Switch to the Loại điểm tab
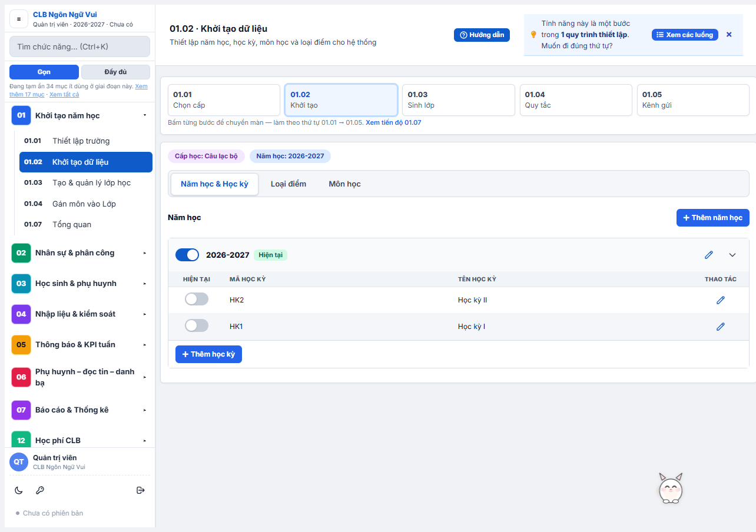The width and height of the screenshot is (756, 532). click(289, 184)
